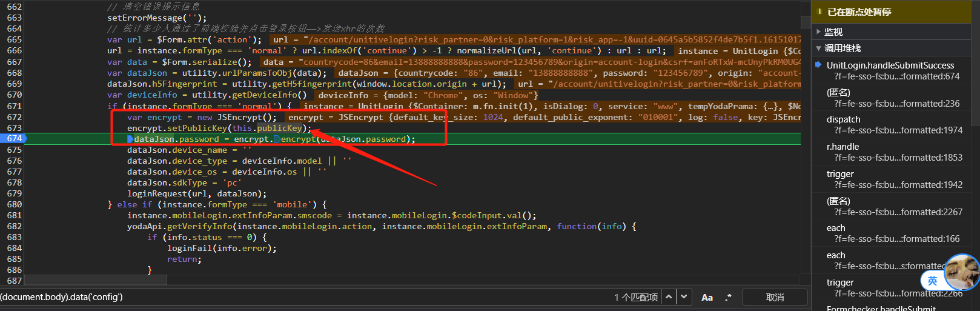Click the info icon in paused banner

[819, 12]
